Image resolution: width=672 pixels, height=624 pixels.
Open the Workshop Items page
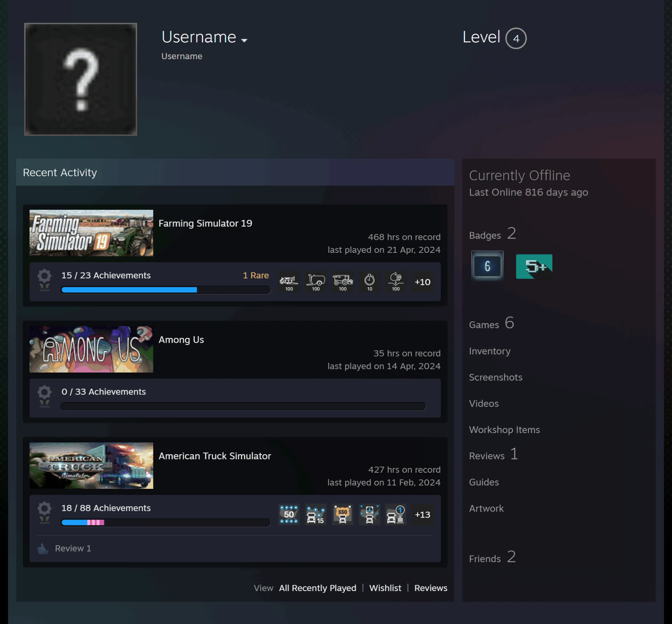(504, 430)
